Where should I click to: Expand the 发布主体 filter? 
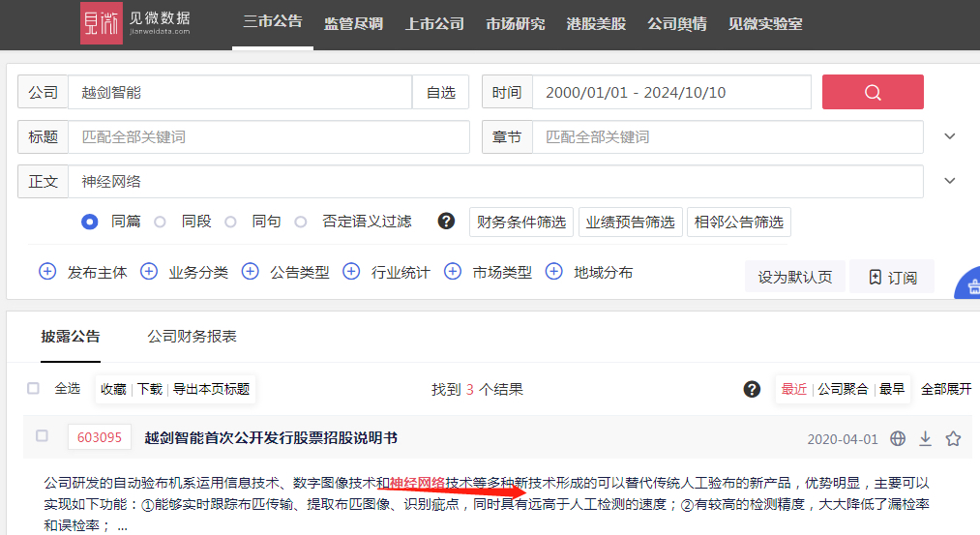click(x=97, y=273)
